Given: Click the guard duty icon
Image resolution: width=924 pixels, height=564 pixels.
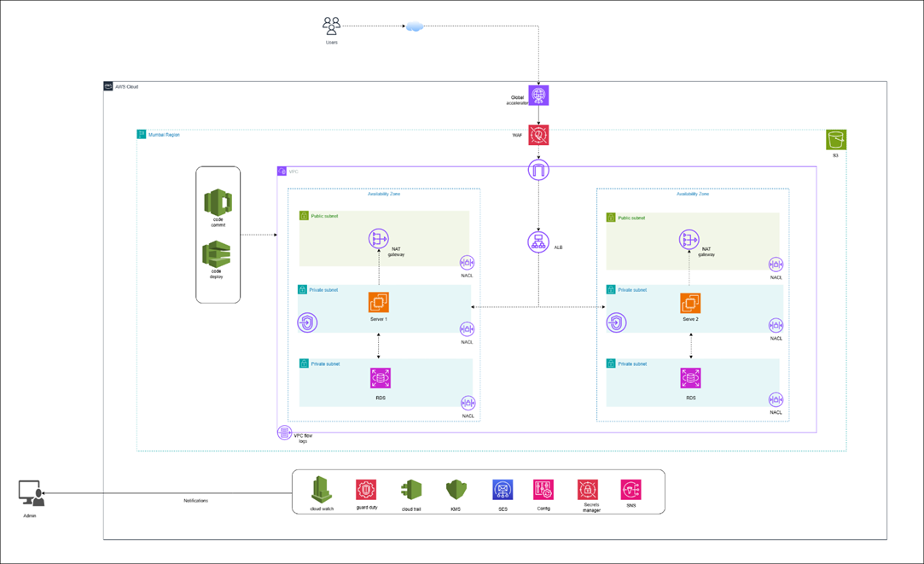Looking at the screenshot, I should 366,490.
